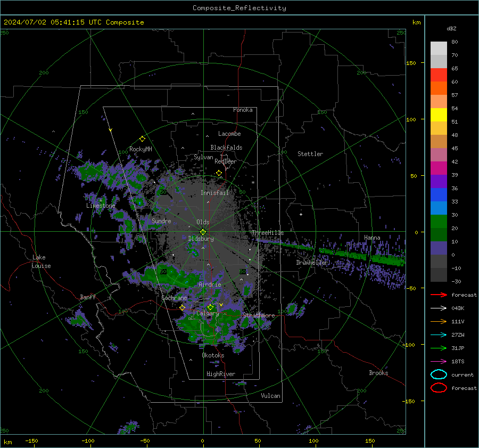Click the Ponoka city label
This screenshot has height=448, width=479.
(x=243, y=110)
